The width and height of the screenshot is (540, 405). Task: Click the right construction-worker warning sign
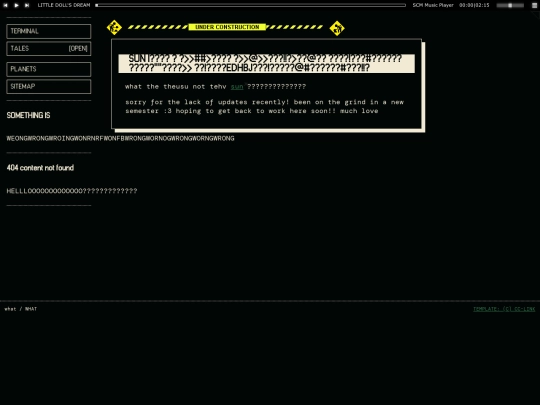[337, 28]
